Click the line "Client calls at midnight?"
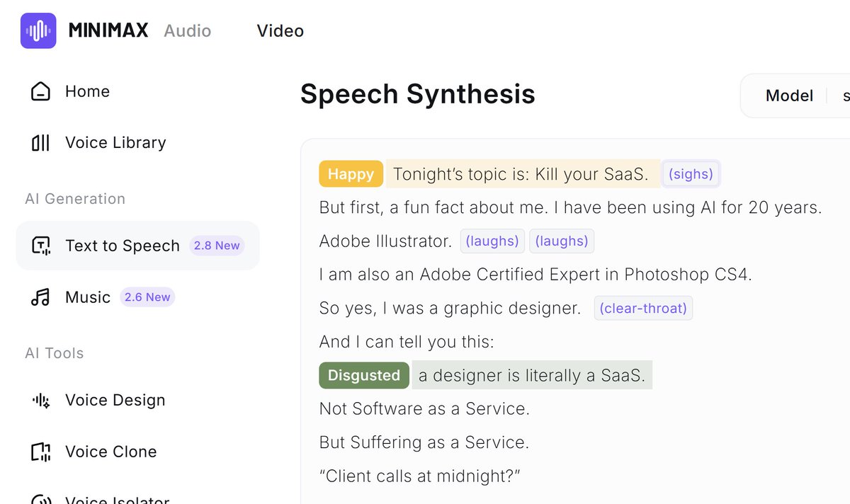The image size is (850, 504). tap(420, 476)
